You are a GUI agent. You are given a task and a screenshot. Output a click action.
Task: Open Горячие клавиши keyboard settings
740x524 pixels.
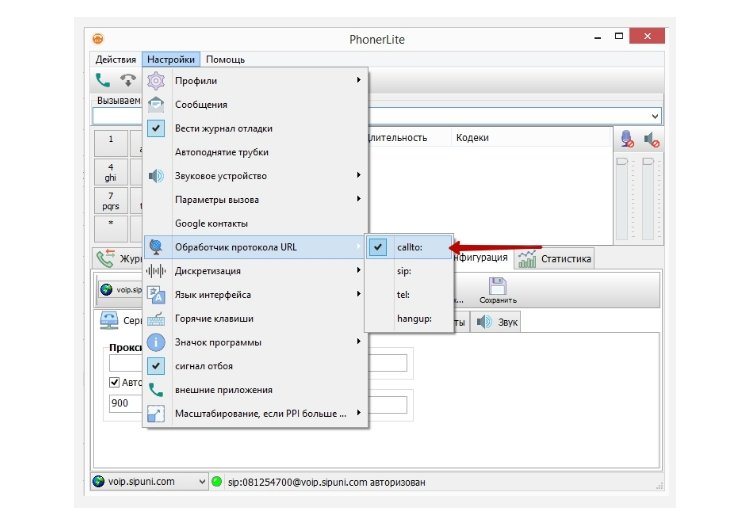point(214,318)
